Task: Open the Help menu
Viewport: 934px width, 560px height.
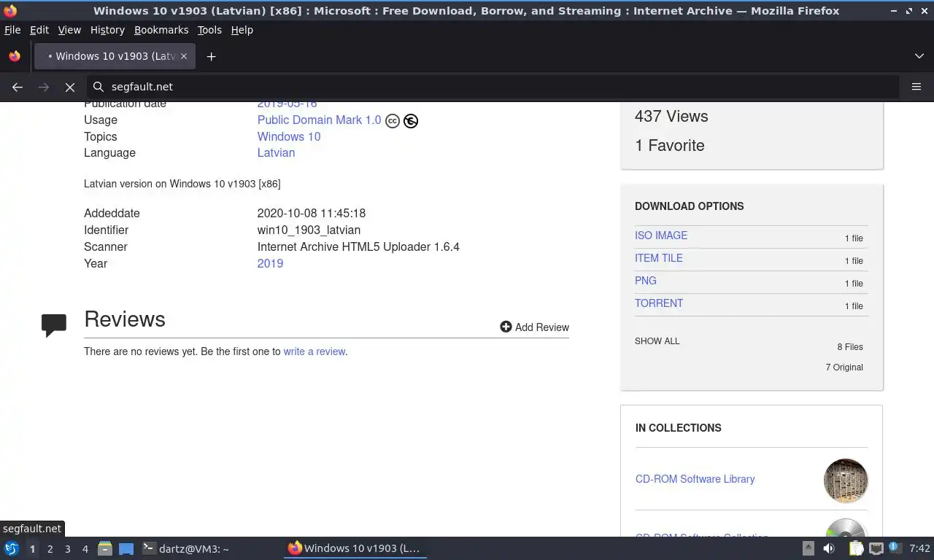Action: tap(242, 30)
